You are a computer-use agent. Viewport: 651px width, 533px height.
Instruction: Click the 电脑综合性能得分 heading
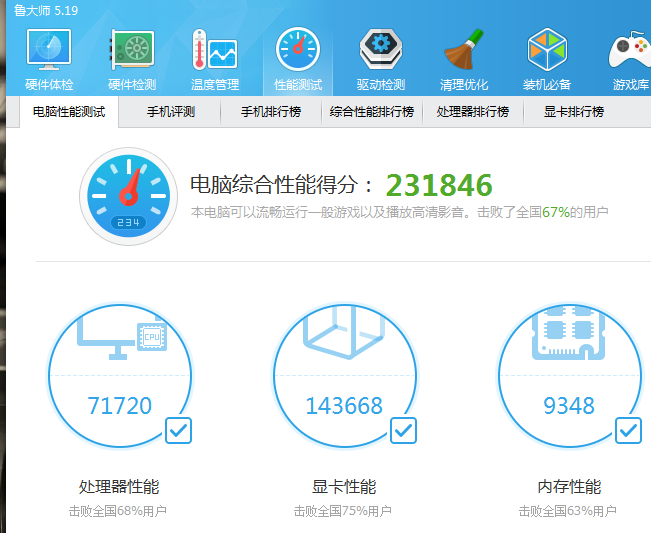[282, 185]
